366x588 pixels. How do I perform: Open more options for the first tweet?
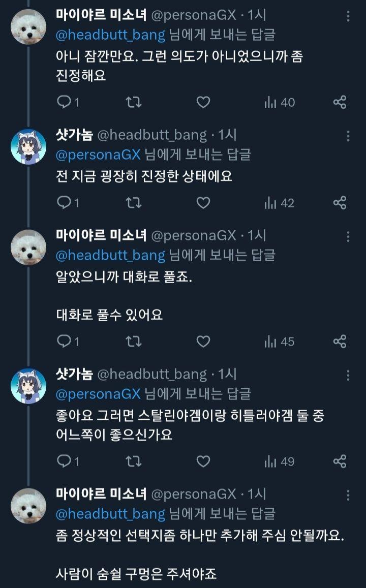(348, 16)
